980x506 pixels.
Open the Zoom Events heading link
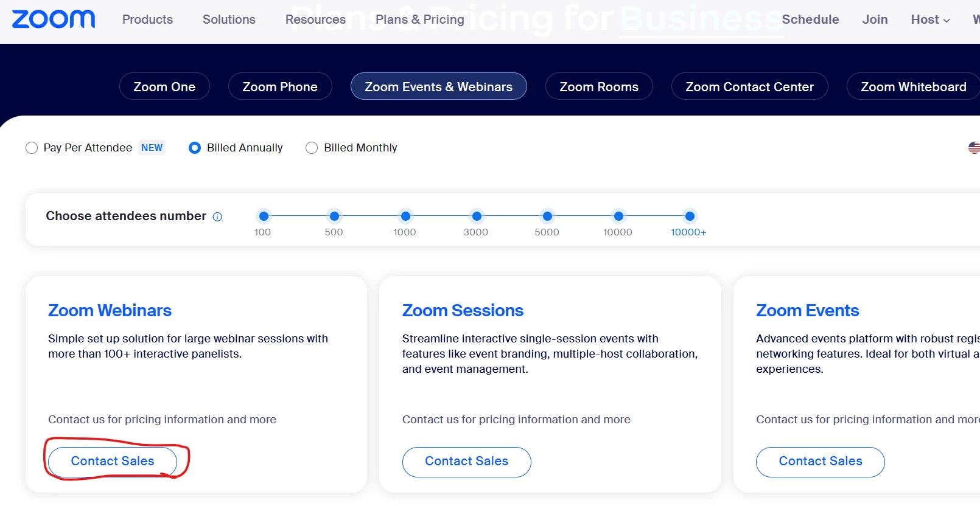807,311
